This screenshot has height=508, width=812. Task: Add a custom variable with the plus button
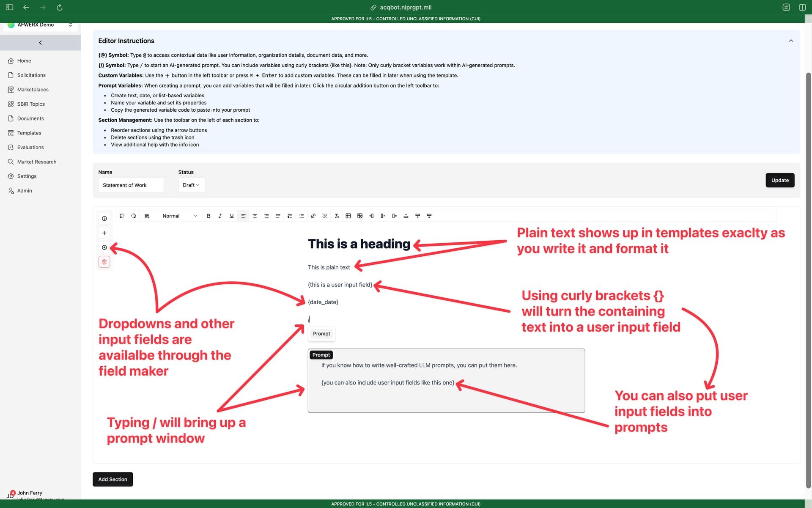tap(104, 233)
